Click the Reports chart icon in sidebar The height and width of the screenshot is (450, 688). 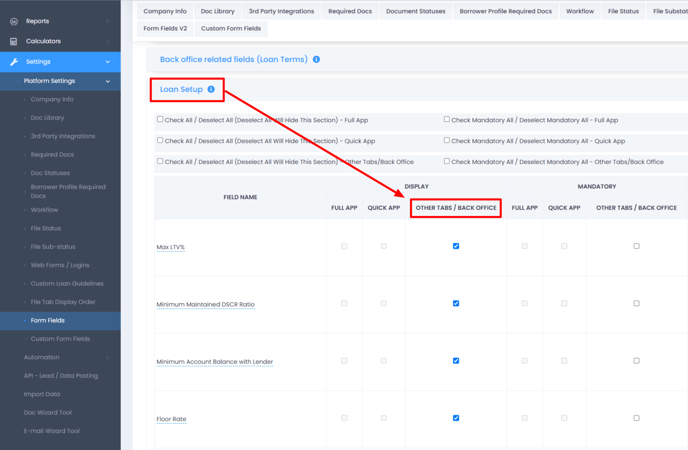point(14,21)
